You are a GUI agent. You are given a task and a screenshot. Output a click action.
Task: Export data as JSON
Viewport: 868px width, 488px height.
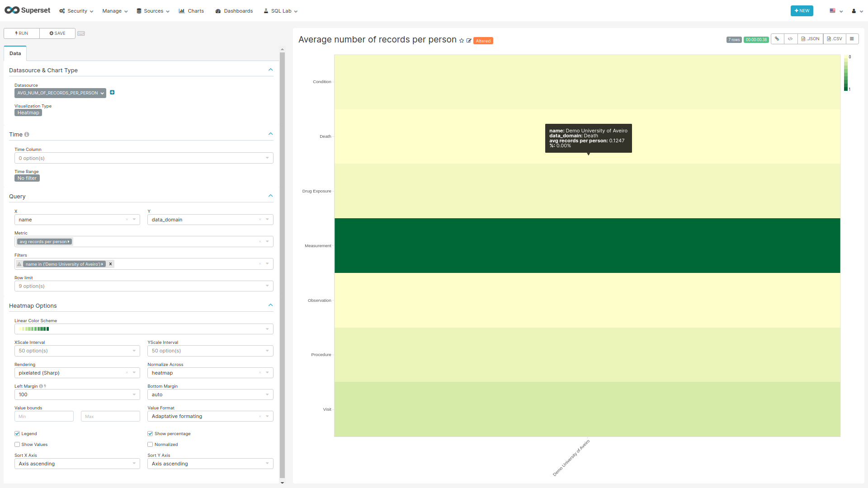(810, 39)
